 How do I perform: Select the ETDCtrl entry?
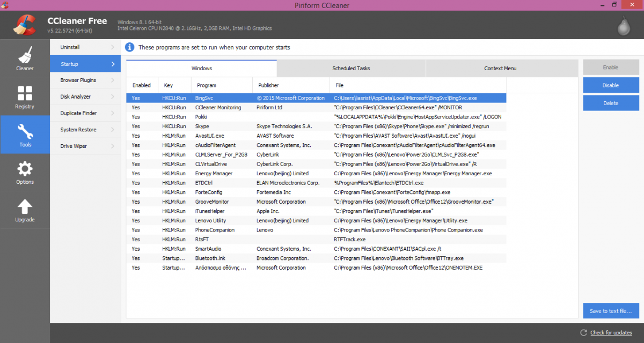click(316, 183)
